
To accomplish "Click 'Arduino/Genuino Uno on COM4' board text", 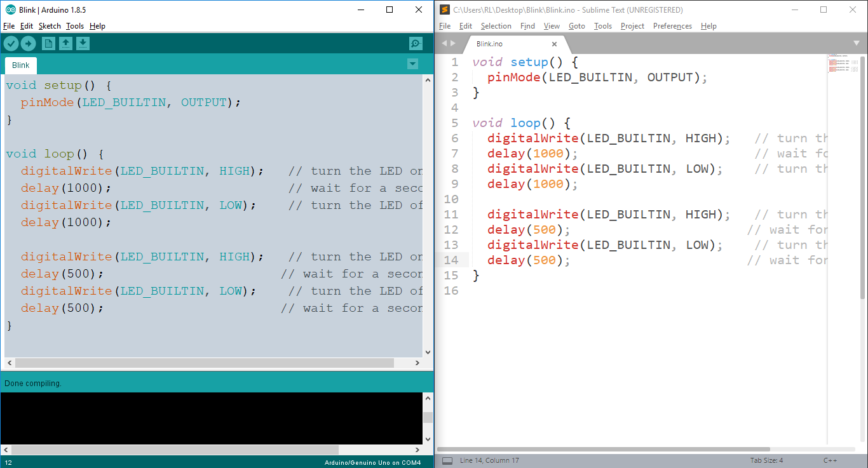I will click(372, 462).
